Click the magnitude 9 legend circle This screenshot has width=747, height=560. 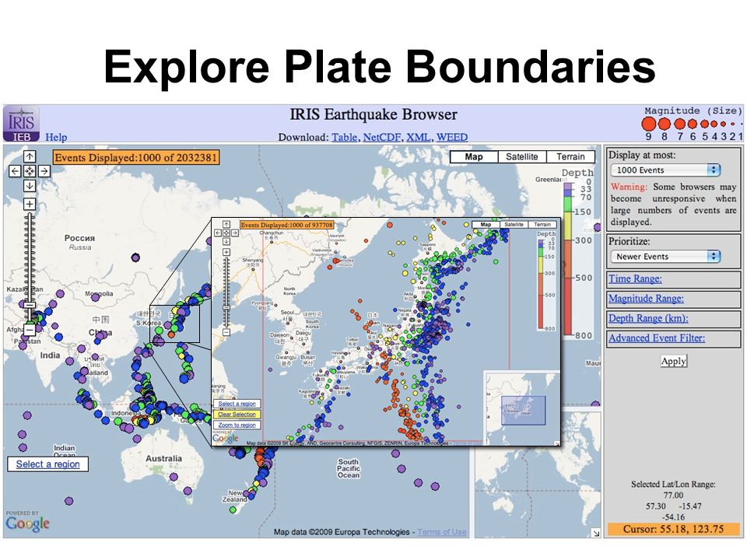point(648,124)
